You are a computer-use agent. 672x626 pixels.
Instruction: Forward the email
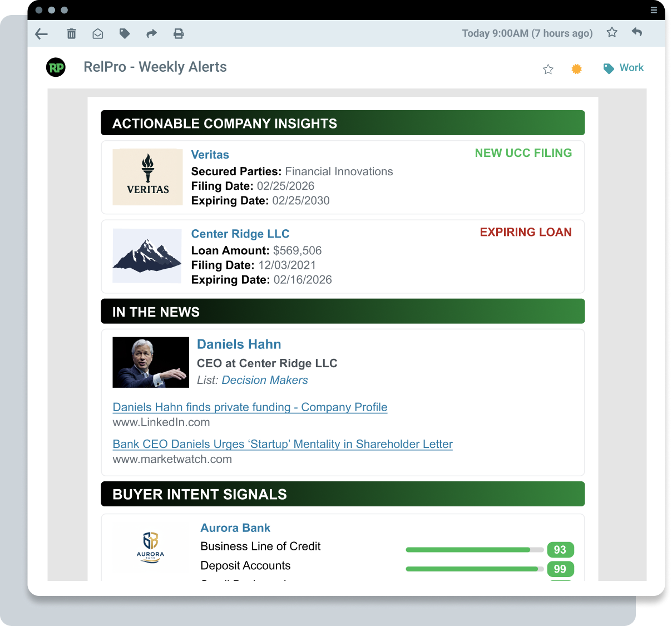pyautogui.click(x=151, y=33)
